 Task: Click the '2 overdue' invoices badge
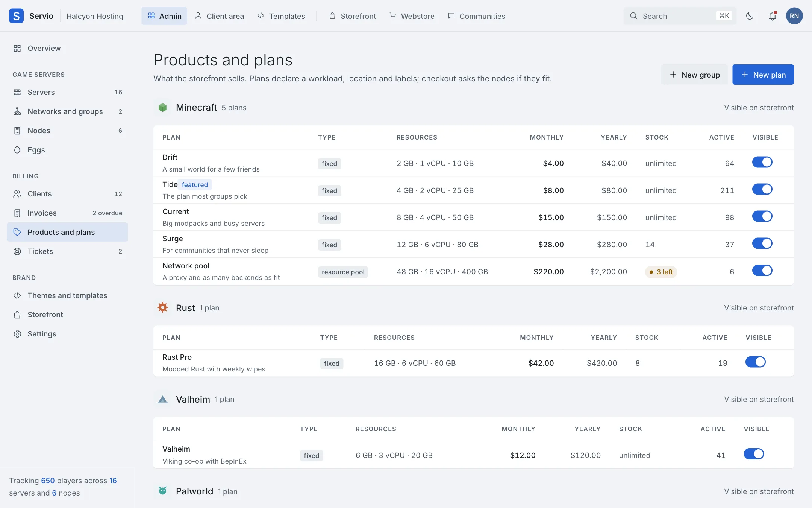pos(107,213)
